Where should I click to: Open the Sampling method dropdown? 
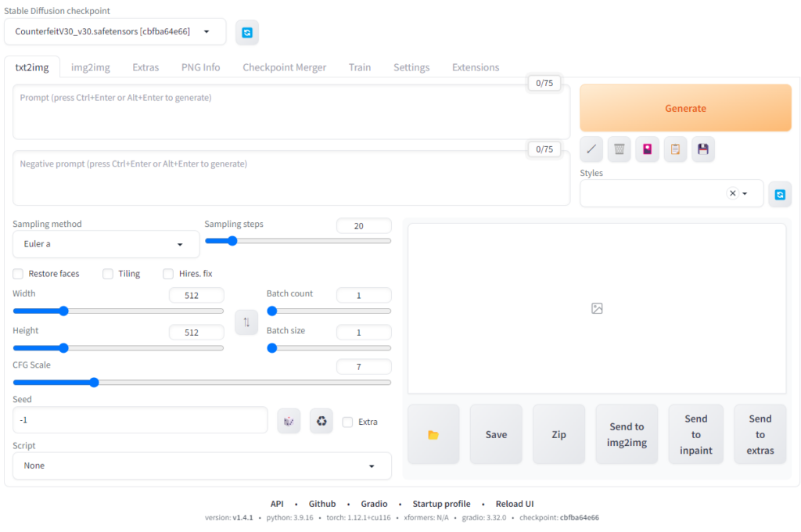point(106,244)
